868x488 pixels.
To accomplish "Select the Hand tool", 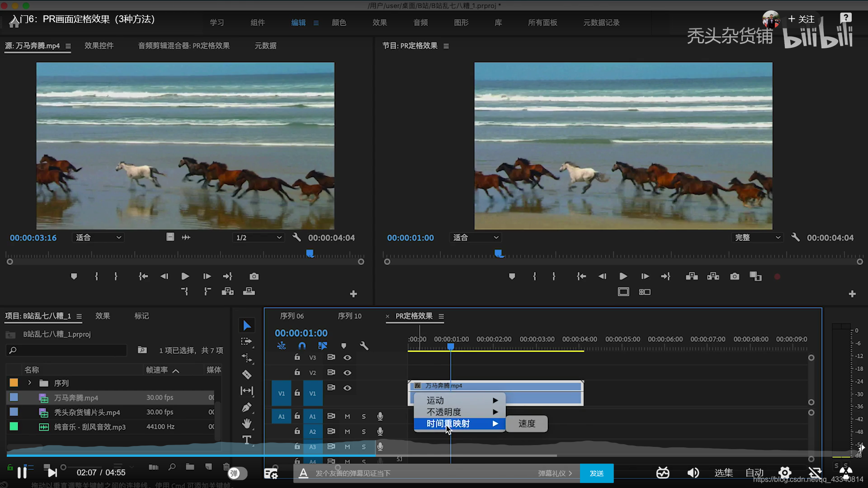I will (246, 423).
